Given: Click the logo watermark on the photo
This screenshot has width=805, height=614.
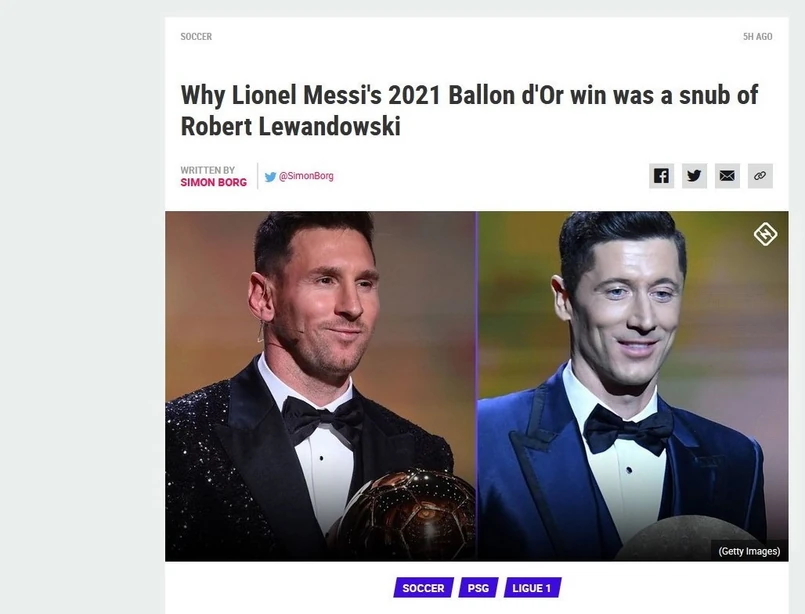Looking at the screenshot, I should (x=765, y=235).
